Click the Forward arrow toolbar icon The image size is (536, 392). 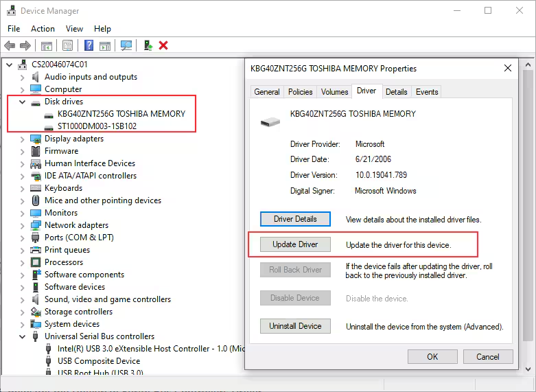pos(25,45)
